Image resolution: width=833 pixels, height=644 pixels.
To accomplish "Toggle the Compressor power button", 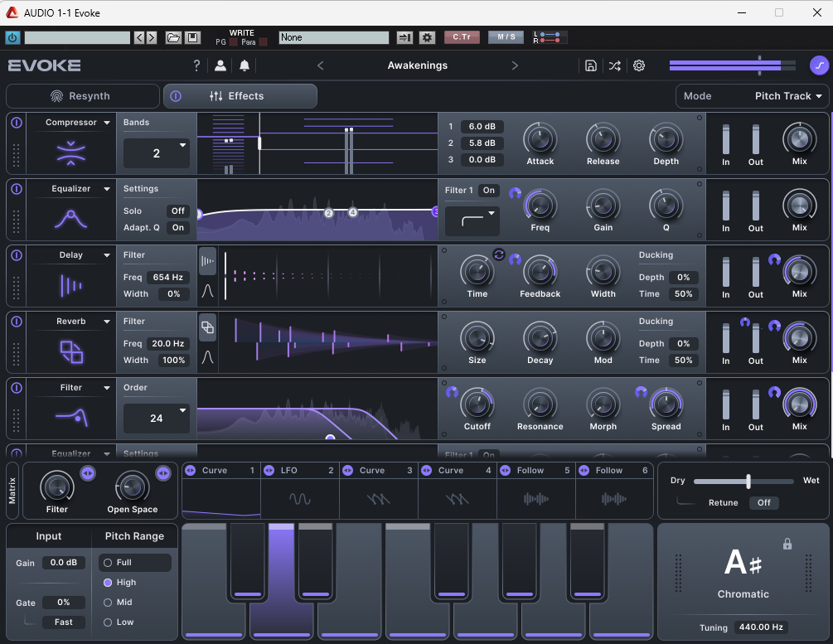I will [x=16, y=122].
